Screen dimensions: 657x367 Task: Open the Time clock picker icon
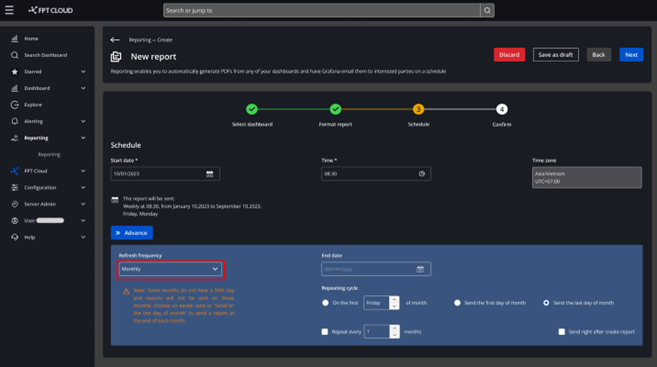coord(422,174)
